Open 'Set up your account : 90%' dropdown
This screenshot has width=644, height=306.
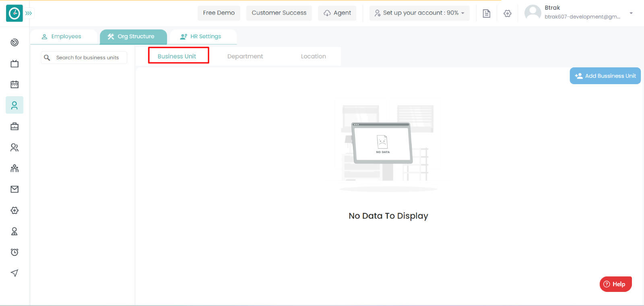point(419,13)
